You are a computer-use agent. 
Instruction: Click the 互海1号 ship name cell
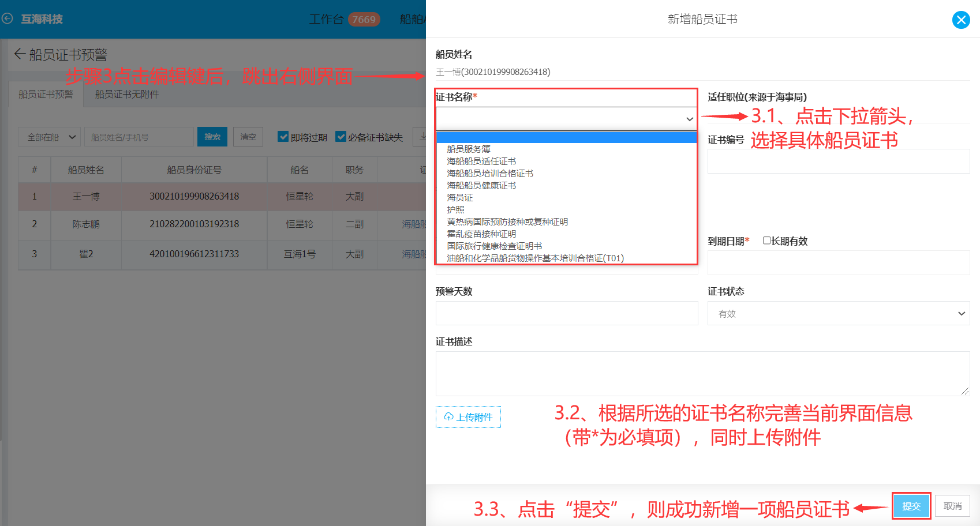[300, 254]
